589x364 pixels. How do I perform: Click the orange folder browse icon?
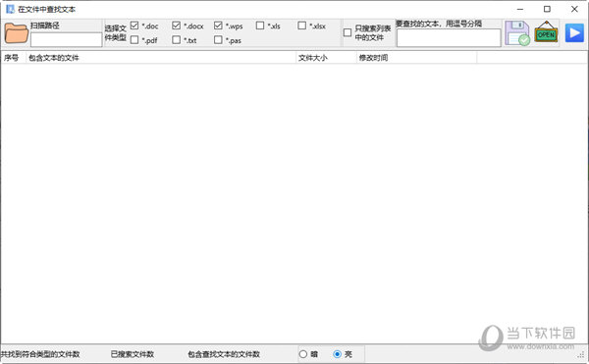tap(16, 33)
